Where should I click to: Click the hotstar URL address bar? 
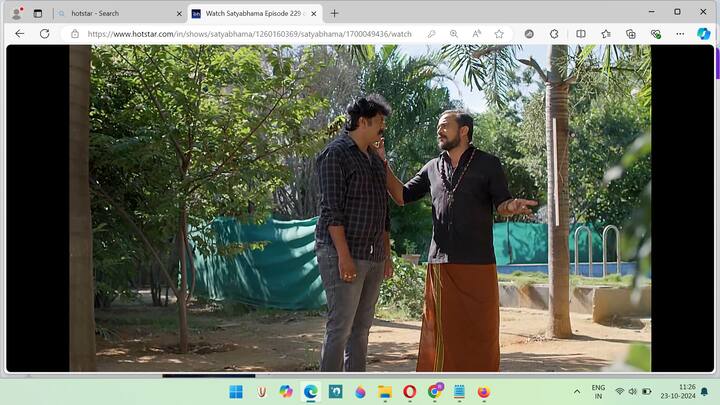pyautogui.click(x=250, y=33)
